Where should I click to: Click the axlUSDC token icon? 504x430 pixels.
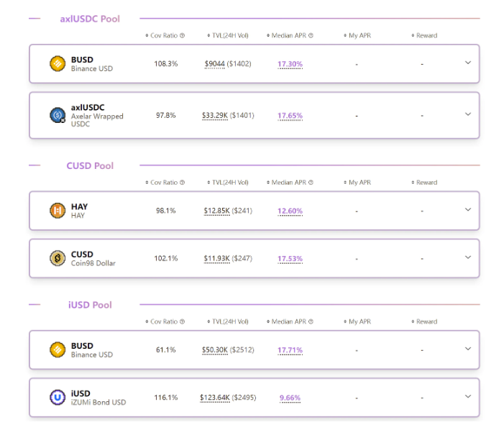point(58,115)
